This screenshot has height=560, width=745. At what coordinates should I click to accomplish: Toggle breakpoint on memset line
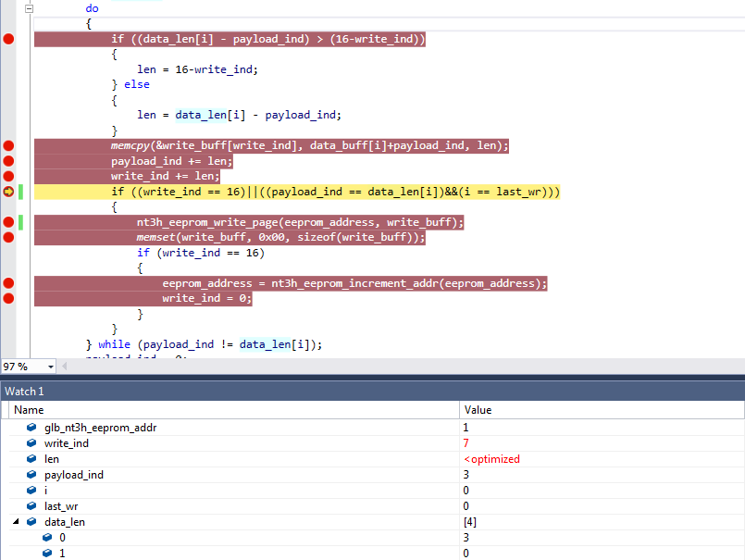pyautogui.click(x=8, y=237)
